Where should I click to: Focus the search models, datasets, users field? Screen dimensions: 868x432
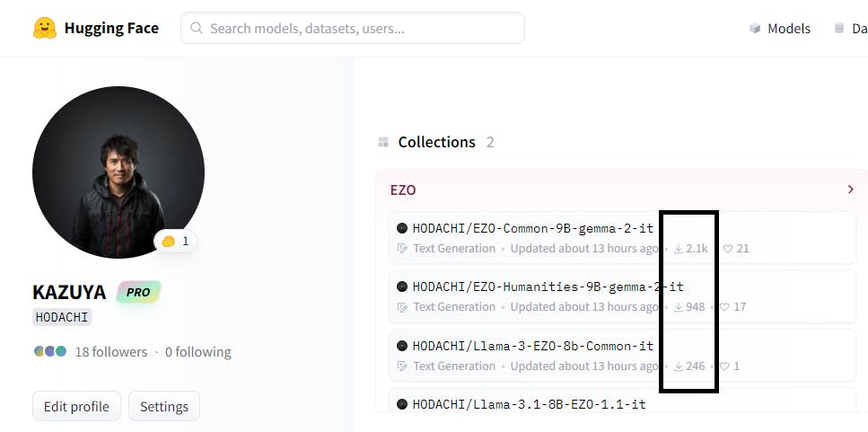point(359,29)
